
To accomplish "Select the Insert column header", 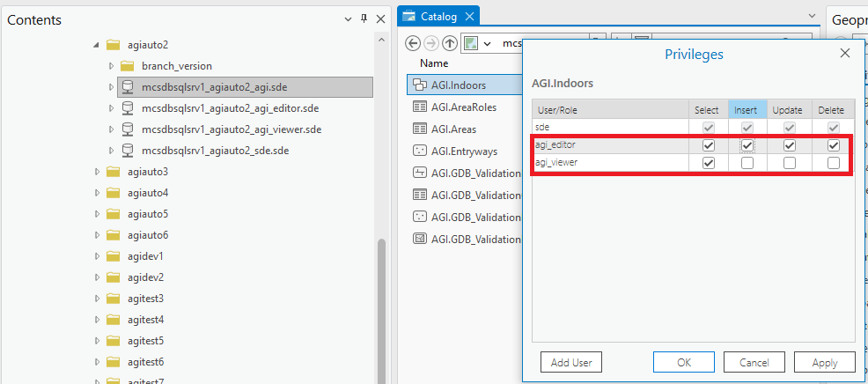I will click(x=747, y=110).
